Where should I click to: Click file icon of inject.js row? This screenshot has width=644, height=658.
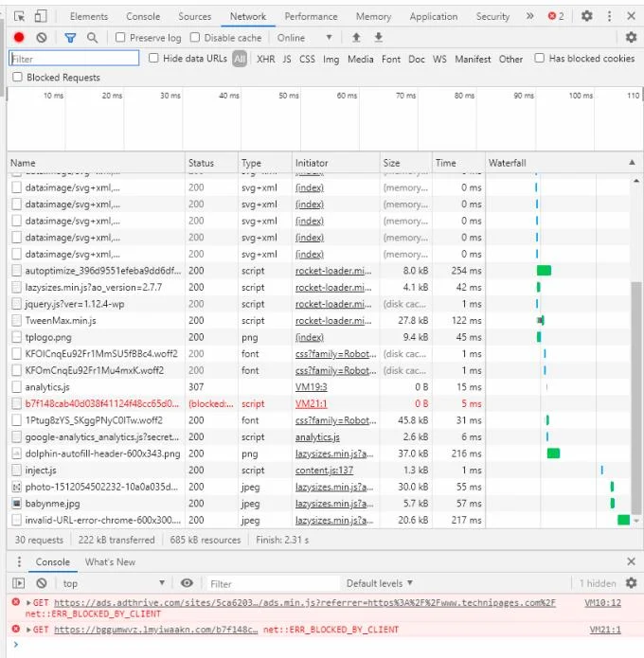(x=16, y=470)
